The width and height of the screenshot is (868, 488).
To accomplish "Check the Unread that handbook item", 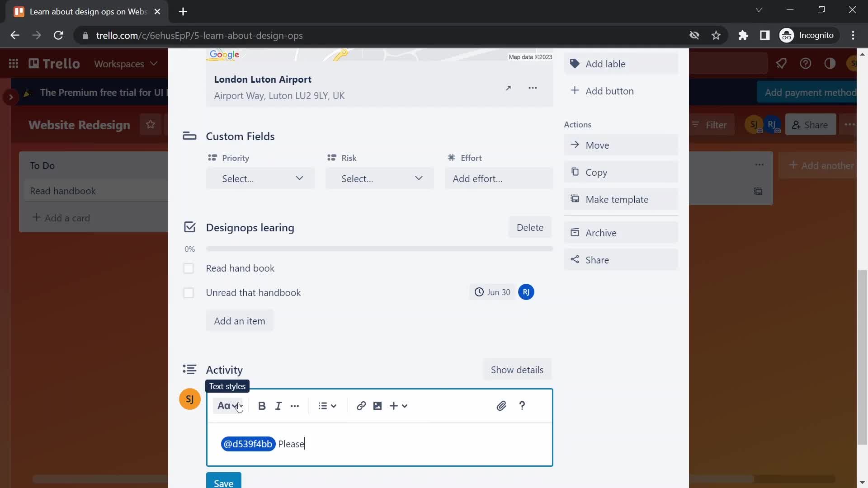I will tap(189, 293).
